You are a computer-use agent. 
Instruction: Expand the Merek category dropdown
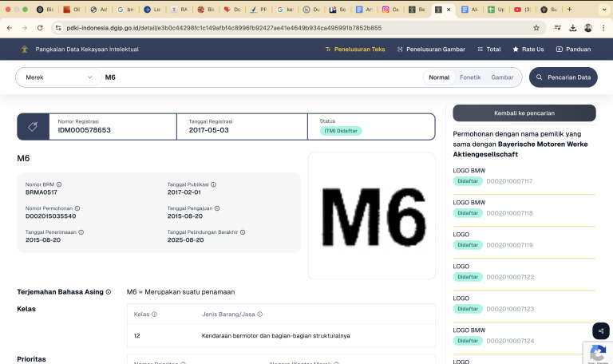click(58, 77)
